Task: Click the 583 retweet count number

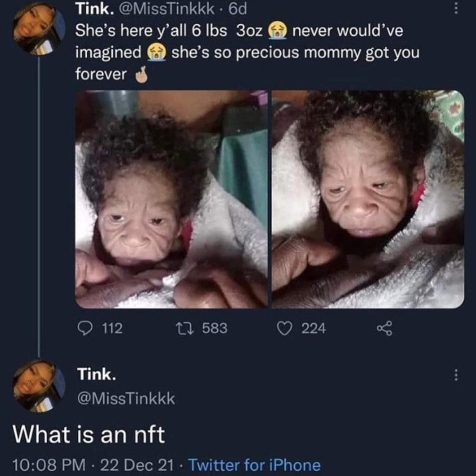Action: point(215,328)
